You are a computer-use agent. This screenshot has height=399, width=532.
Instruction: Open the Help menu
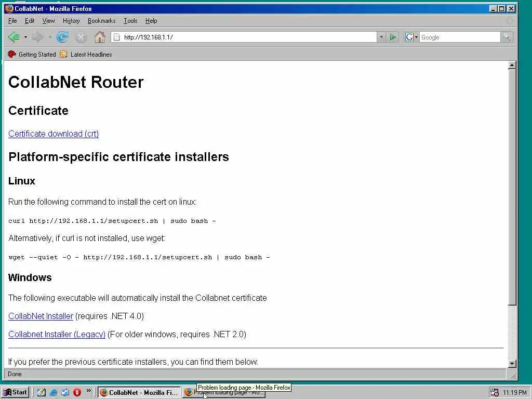pyautogui.click(x=151, y=21)
